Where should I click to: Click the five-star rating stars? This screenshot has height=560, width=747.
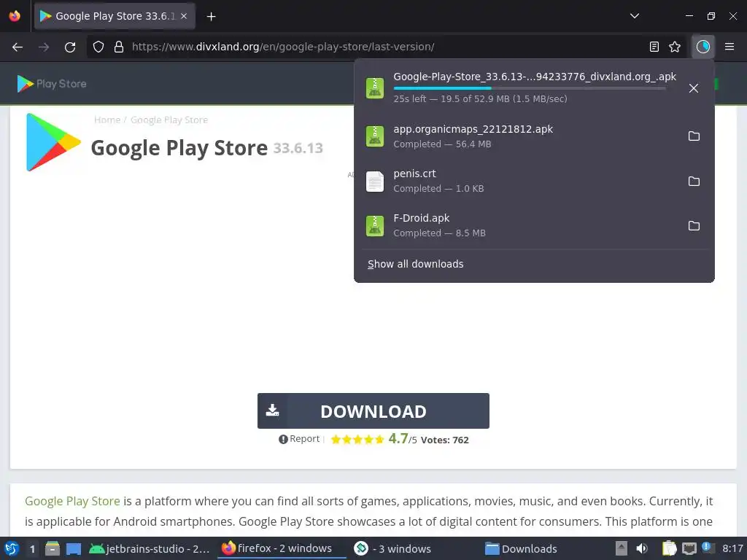(x=357, y=440)
